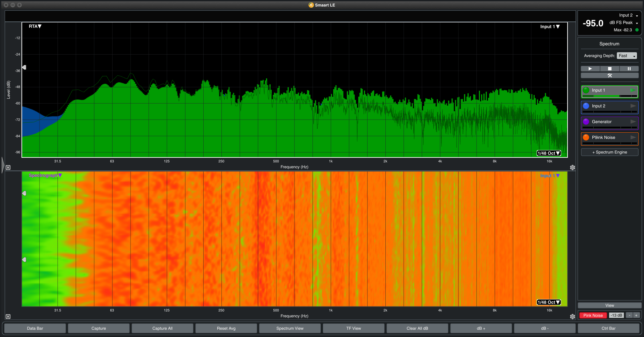Expand the left data bar arrow
Screen dimensions: 644x337
(x=3, y=165)
